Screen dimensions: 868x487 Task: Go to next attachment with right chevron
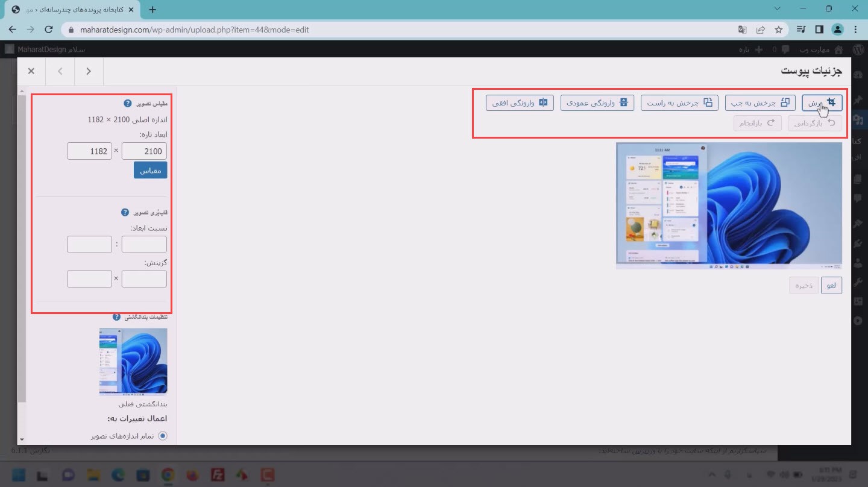(x=89, y=71)
